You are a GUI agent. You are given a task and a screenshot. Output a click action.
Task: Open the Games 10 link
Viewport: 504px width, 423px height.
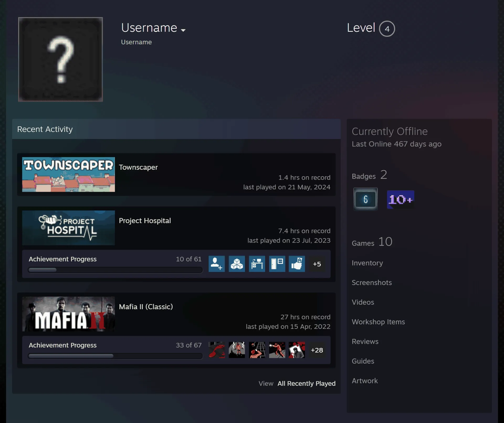(372, 242)
